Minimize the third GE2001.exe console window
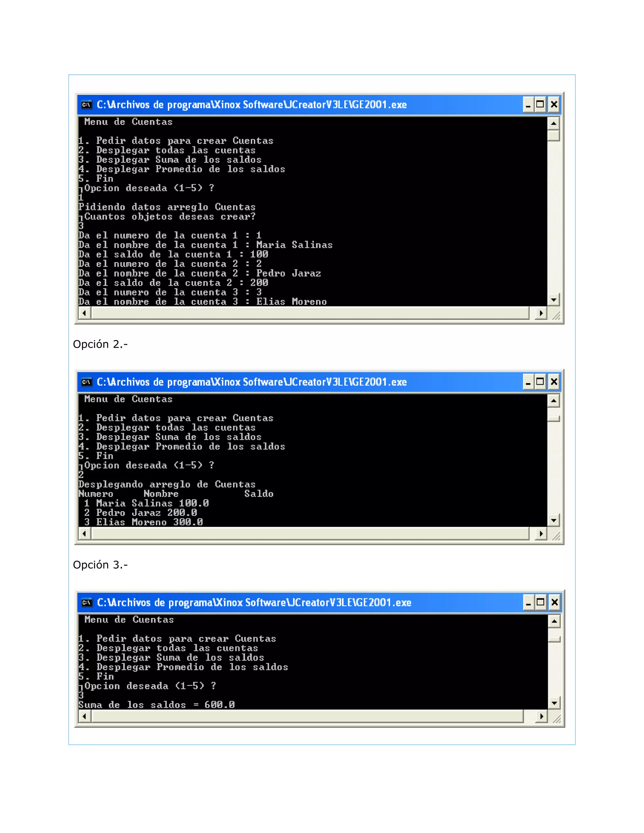 coord(528,603)
